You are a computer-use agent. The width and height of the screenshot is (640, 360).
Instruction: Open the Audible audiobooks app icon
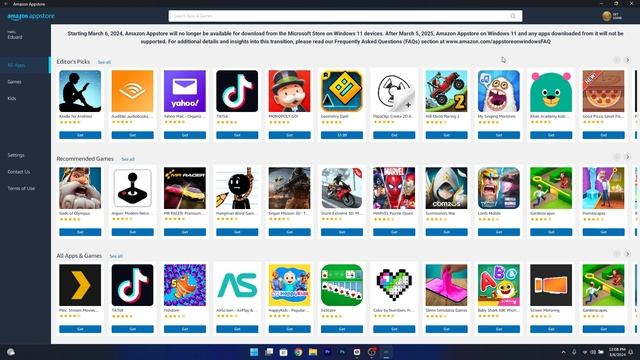point(132,91)
